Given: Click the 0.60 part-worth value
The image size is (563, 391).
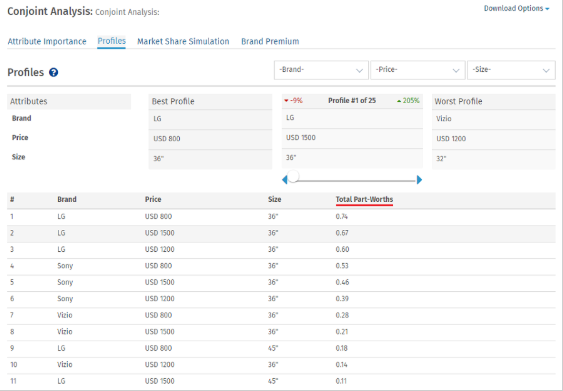Looking at the screenshot, I should (x=342, y=250).
